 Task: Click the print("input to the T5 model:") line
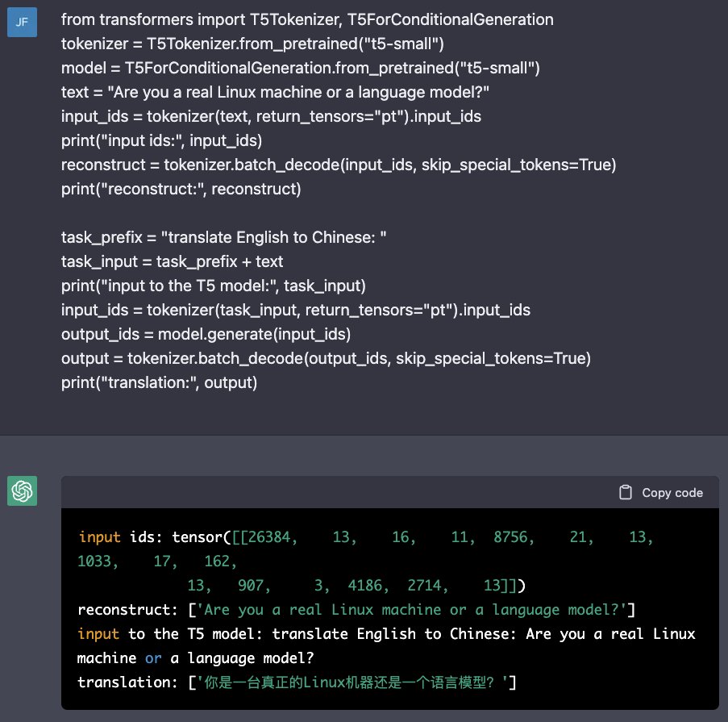pyautogui.click(x=213, y=286)
